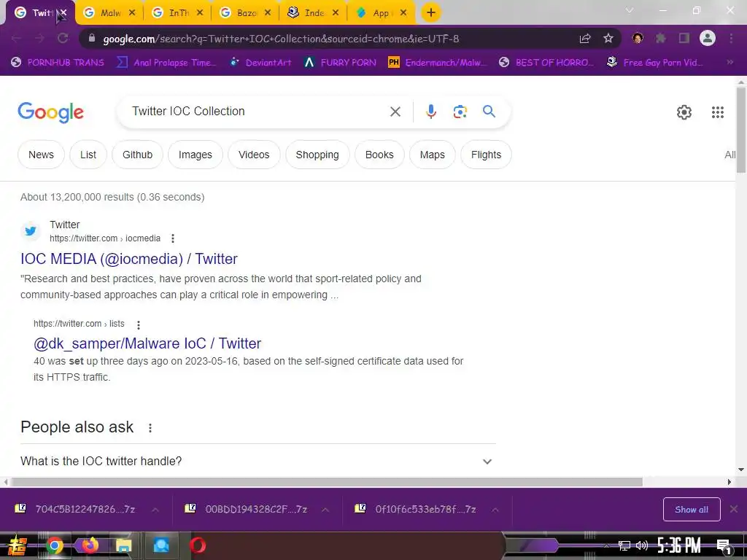Viewport: 747px width, 560px height.
Task: Go to Google homepage via logo
Action: pos(50,112)
